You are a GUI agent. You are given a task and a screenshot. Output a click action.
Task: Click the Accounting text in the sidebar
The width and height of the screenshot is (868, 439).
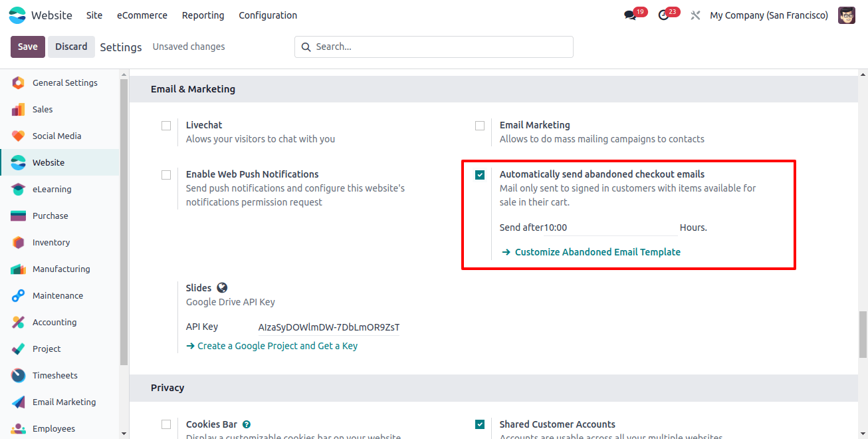tap(54, 323)
